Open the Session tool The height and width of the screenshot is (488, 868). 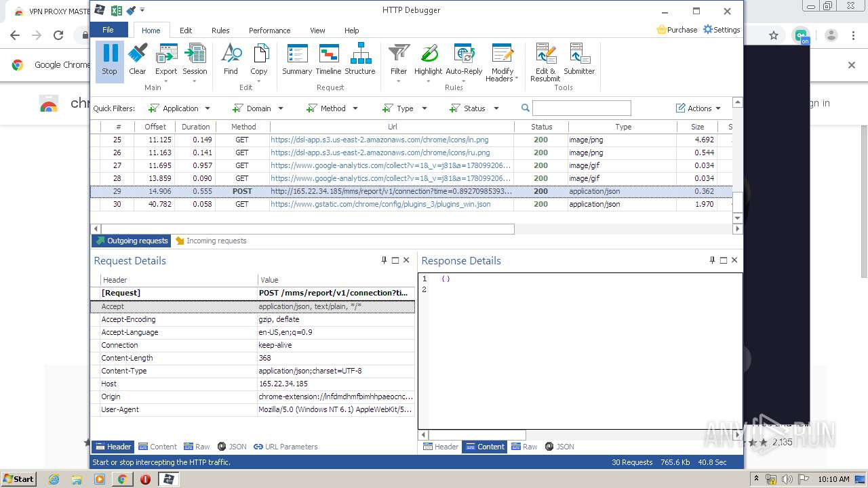pos(195,62)
